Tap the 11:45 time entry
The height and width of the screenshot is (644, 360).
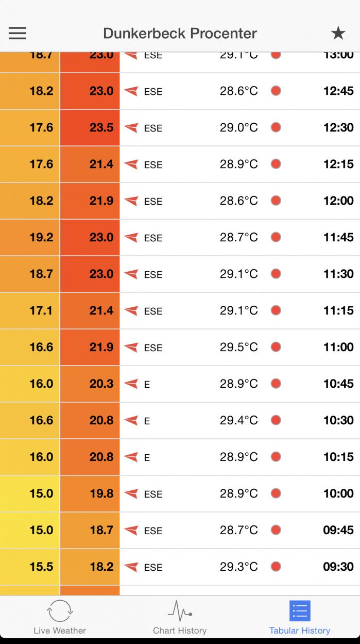(338, 237)
